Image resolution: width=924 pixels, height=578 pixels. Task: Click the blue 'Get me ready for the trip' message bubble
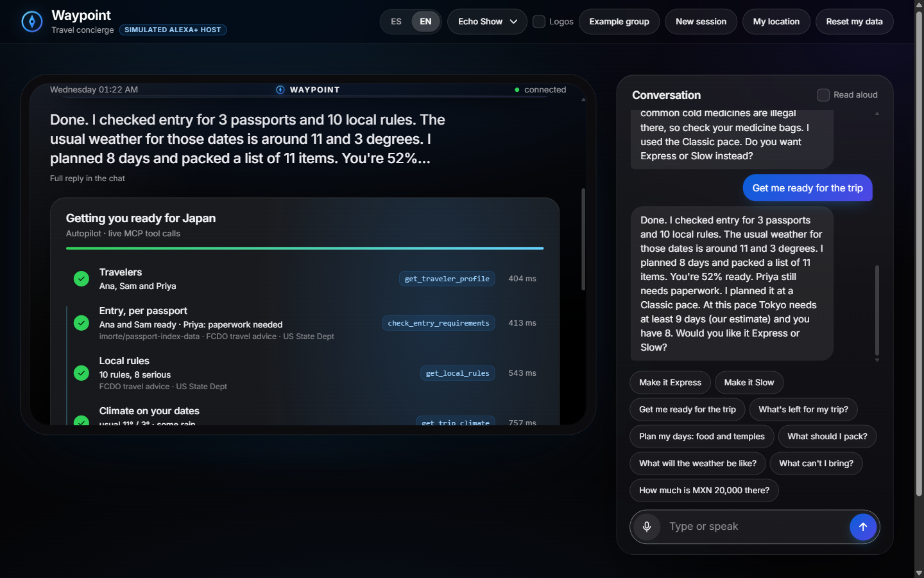tap(808, 188)
